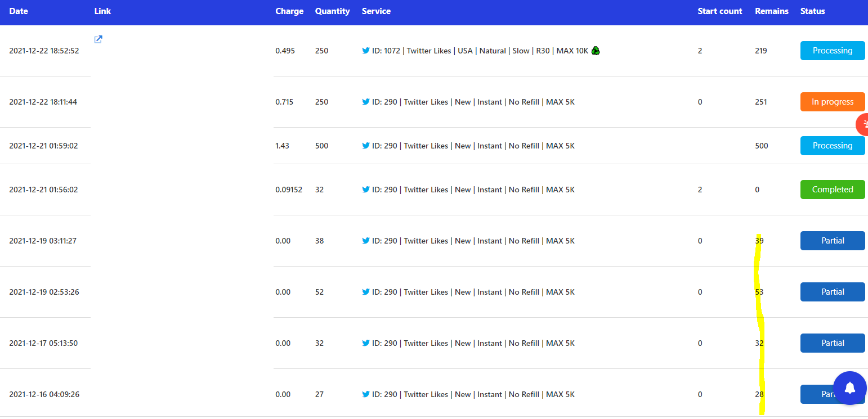Click the Processing status of the 18:52:52 order
The height and width of the screenshot is (419, 868).
[x=833, y=51]
